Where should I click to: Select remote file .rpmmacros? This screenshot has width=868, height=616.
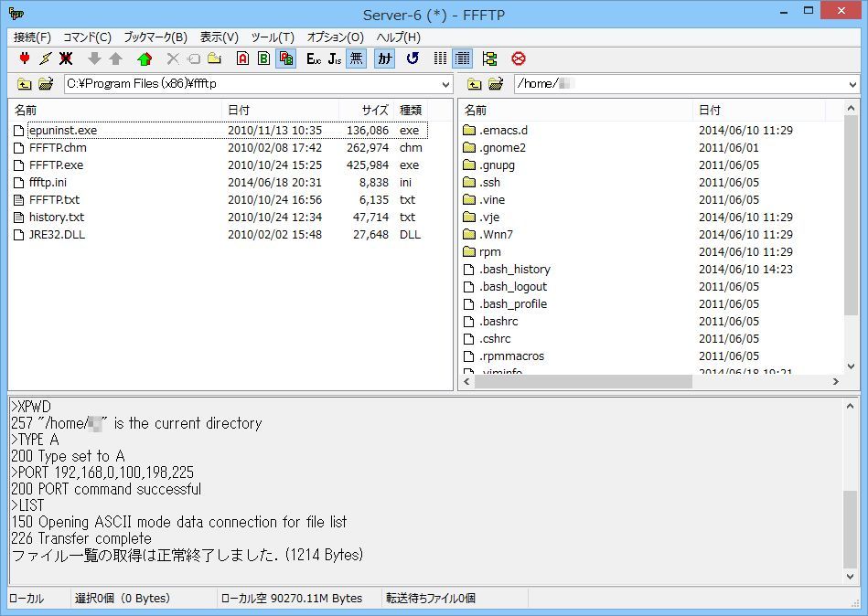(x=511, y=356)
